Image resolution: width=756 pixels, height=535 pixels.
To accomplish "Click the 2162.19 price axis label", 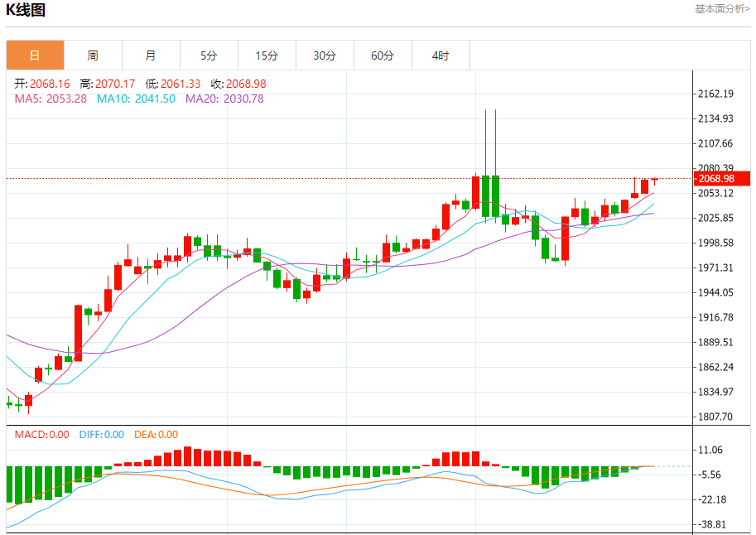I will (x=716, y=94).
